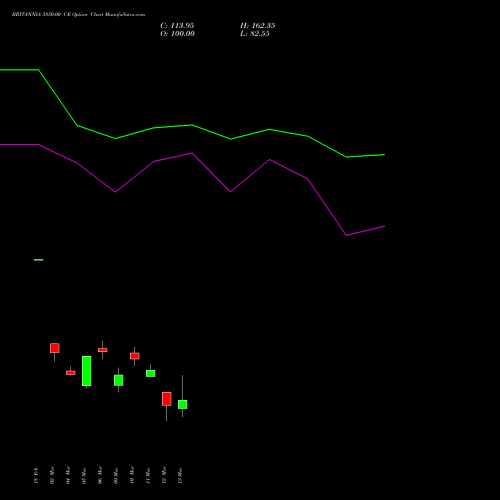Select the last green candlestick for 13 Mar
Screen dimensions: 500x500
183,404
